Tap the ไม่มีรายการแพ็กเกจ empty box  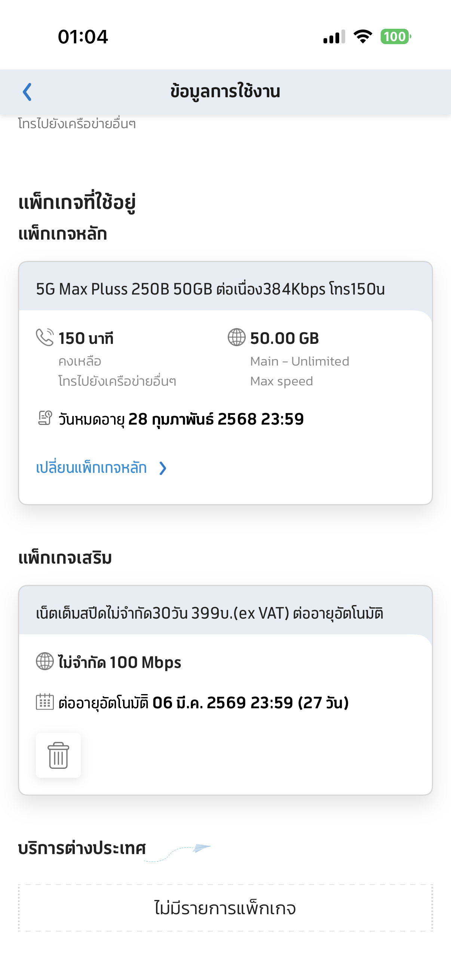tap(225, 908)
